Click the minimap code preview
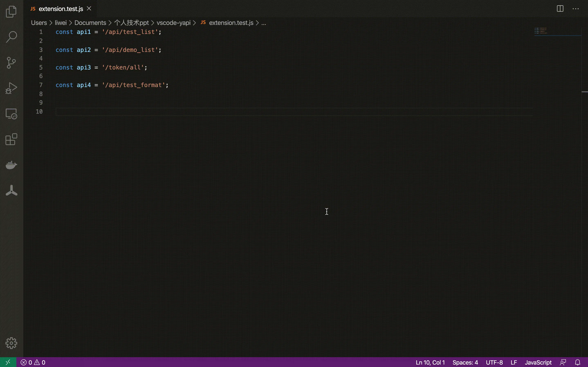588x367 pixels. click(541, 31)
